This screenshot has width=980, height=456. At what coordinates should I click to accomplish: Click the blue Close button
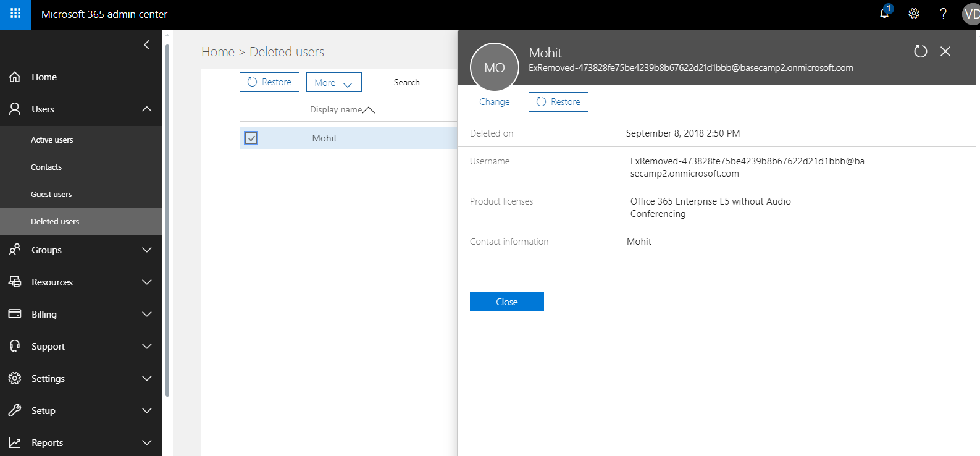coord(507,302)
